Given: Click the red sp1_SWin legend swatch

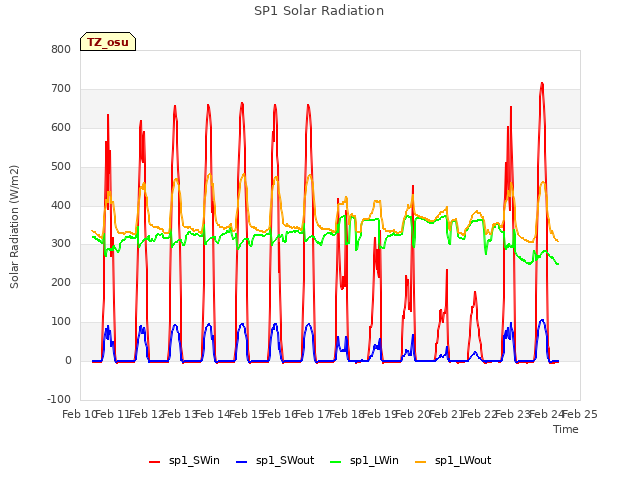Looking at the screenshot, I should (155, 462).
